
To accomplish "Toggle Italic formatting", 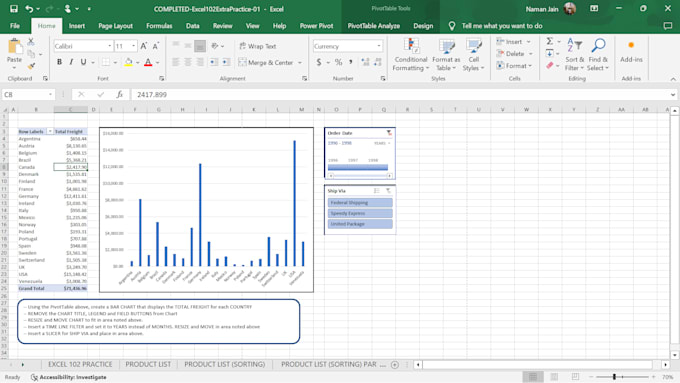I will pos(71,62).
